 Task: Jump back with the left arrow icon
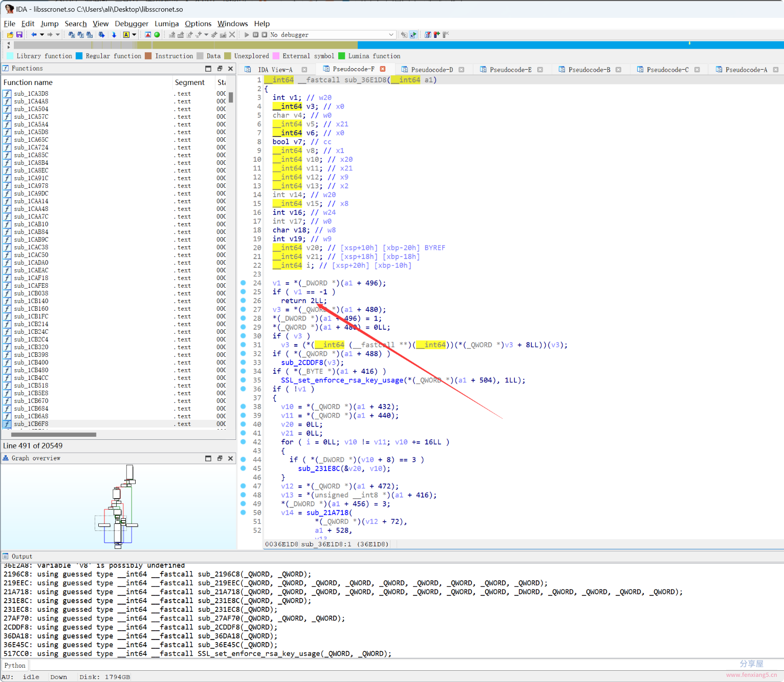34,35
